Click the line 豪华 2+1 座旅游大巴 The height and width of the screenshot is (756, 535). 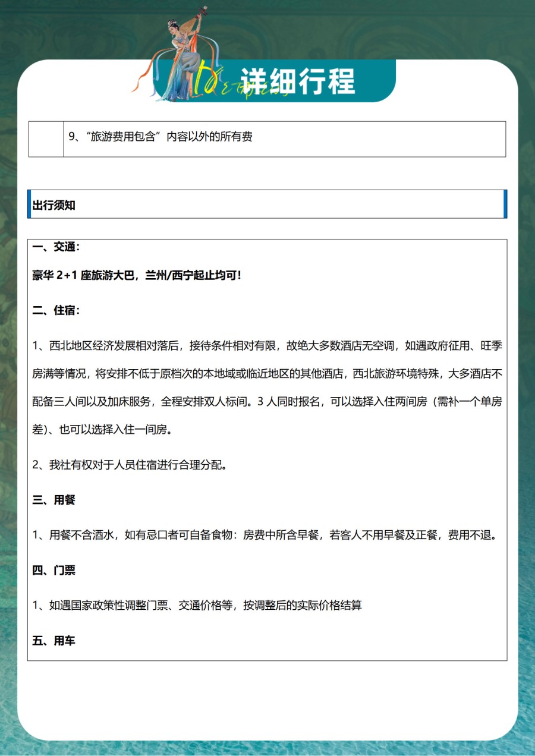[137, 276]
